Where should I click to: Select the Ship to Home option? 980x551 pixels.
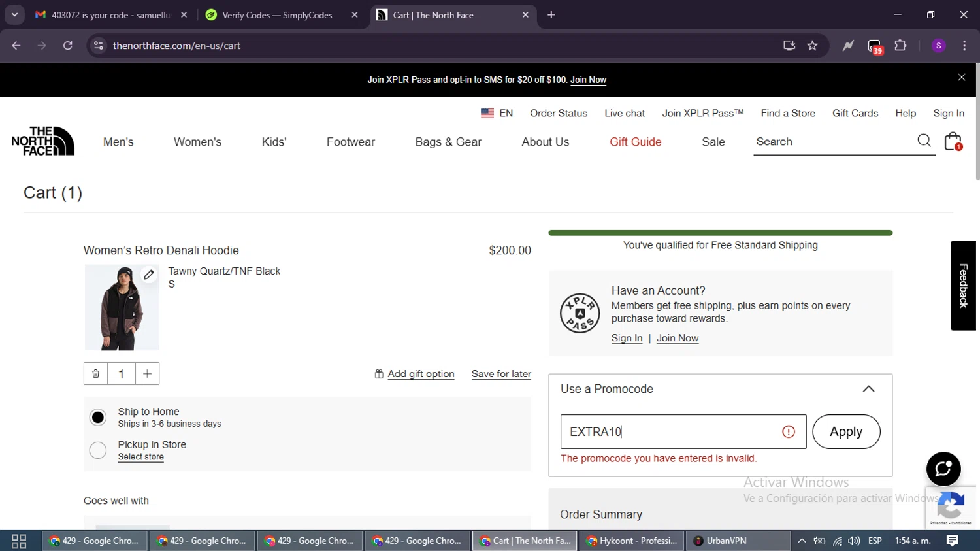tap(98, 417)
